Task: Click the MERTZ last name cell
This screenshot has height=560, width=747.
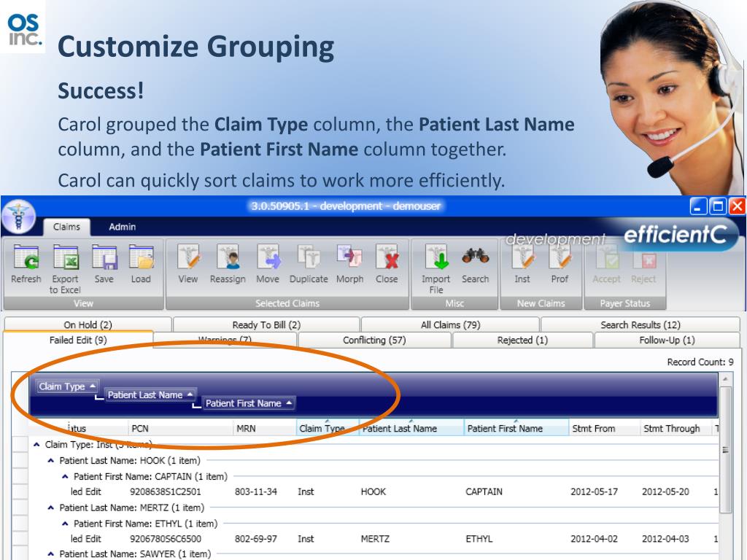Action: pos(376,539)
